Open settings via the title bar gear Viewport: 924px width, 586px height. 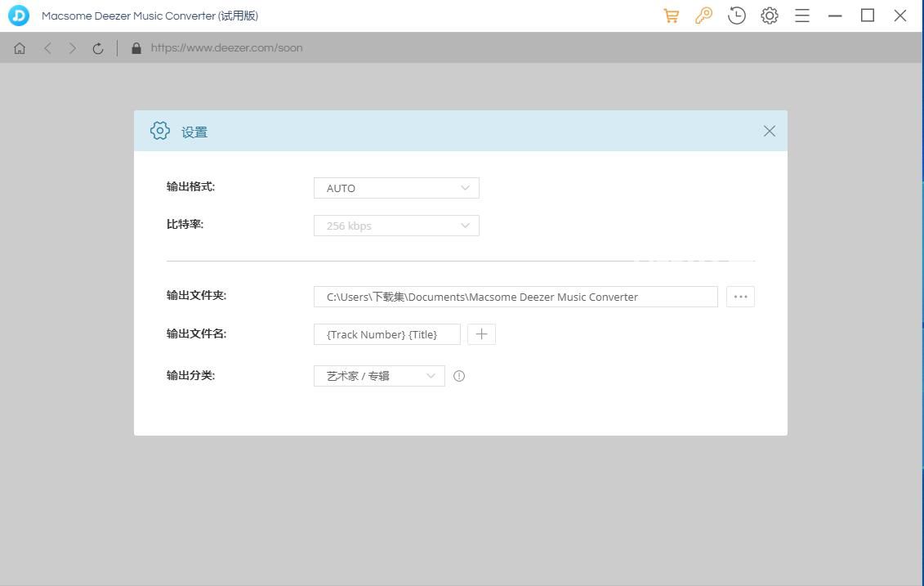(769, 16)
